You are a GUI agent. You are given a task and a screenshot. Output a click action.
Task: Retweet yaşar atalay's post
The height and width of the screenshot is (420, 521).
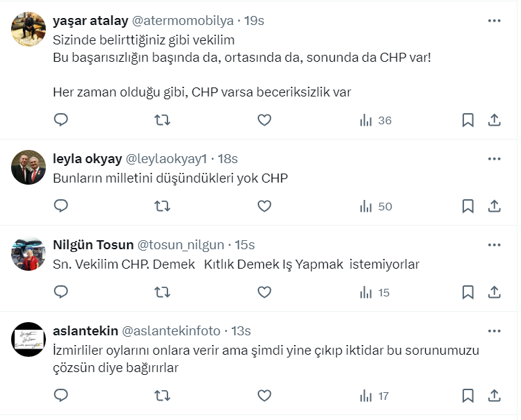point(162,120)
